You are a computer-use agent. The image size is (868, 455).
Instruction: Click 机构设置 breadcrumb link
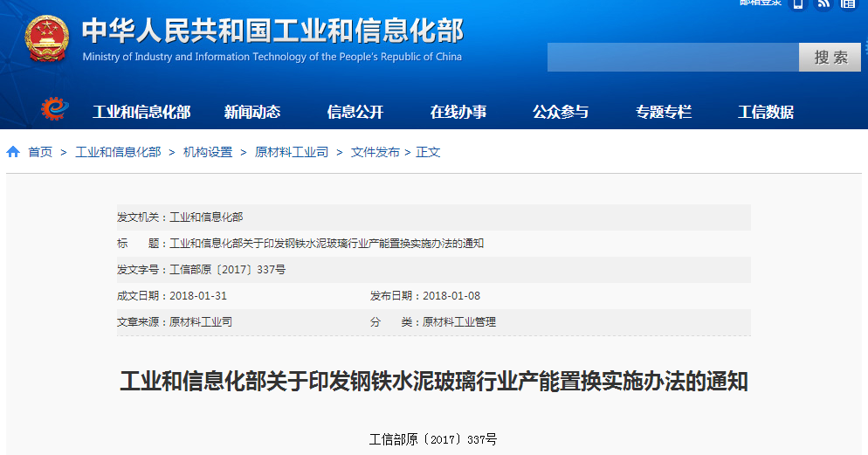point(208,152)
